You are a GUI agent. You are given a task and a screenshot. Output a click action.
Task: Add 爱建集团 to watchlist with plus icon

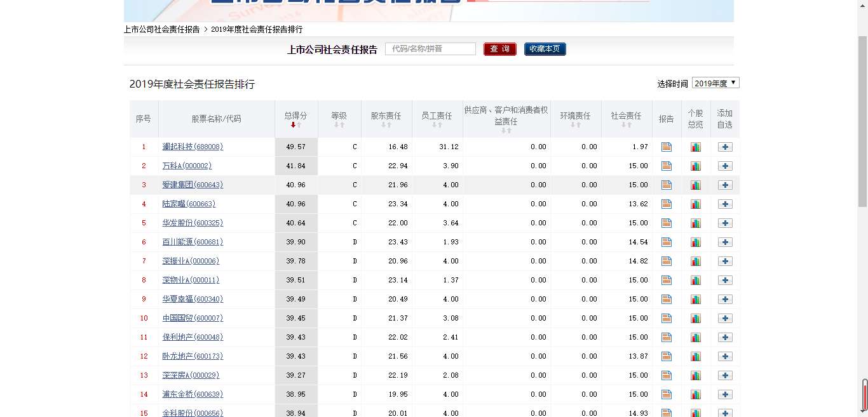point(725,185)
